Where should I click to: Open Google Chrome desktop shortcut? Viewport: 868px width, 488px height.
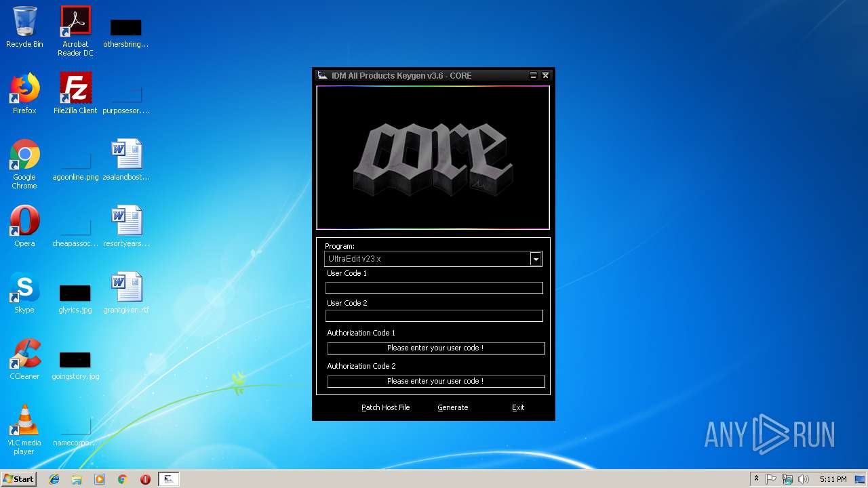pos(24,164)
